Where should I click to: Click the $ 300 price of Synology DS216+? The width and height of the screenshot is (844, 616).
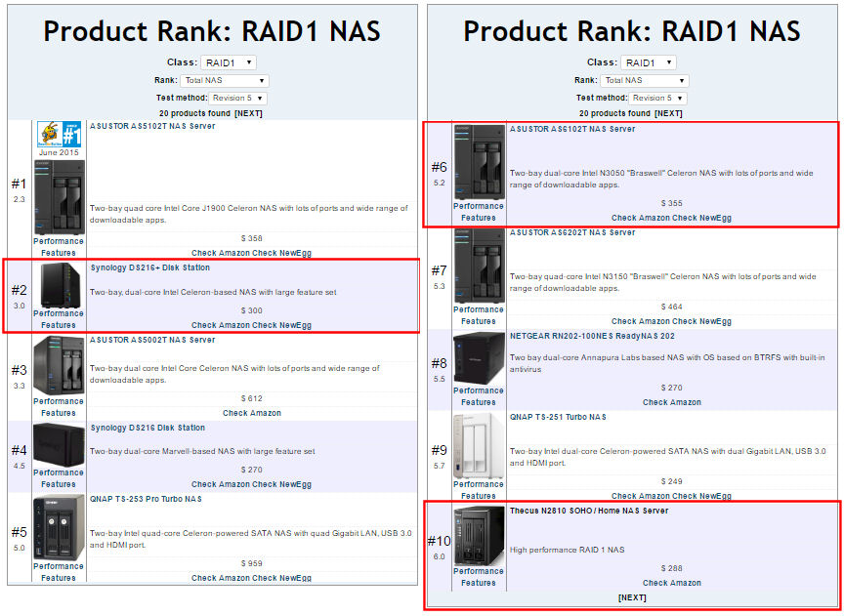(252, 311)
